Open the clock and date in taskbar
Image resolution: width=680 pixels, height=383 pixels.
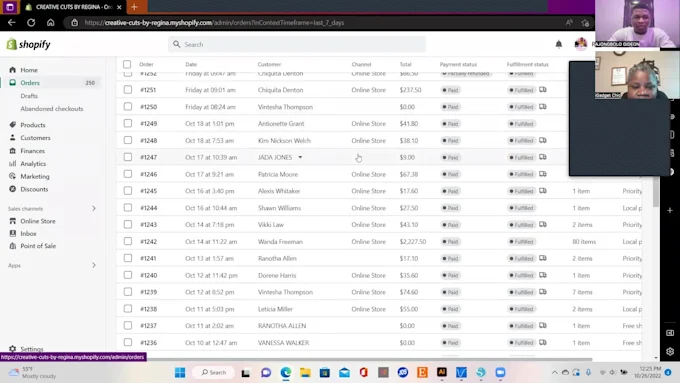pos(648,372)
